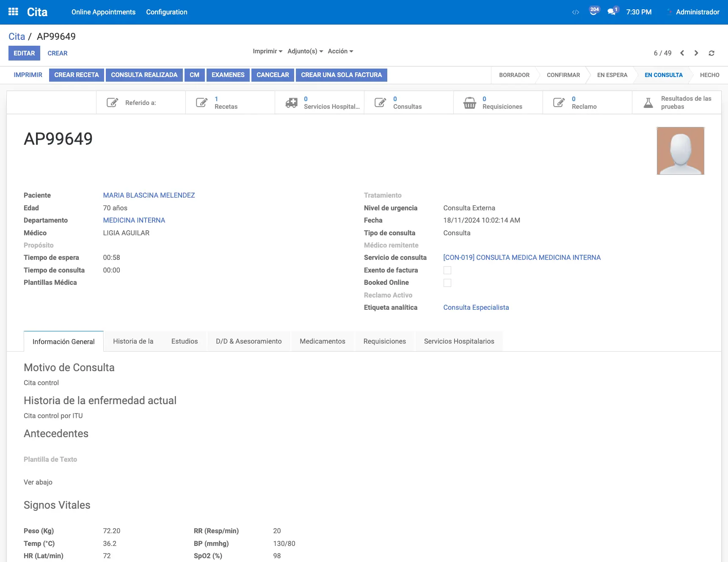Switch to the Medicamentos tab
This screenshot has height=562, width=728.
tap(322, 341)
